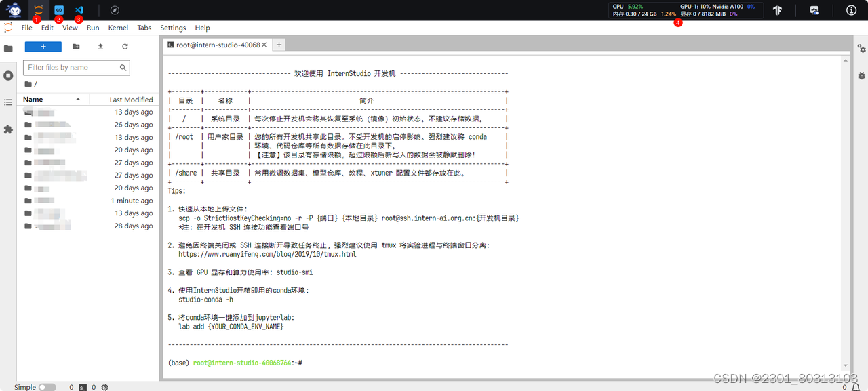Switch to the blue code terminal app icon
The width and height of the screenshot is (868, 391).
point(59,10)
